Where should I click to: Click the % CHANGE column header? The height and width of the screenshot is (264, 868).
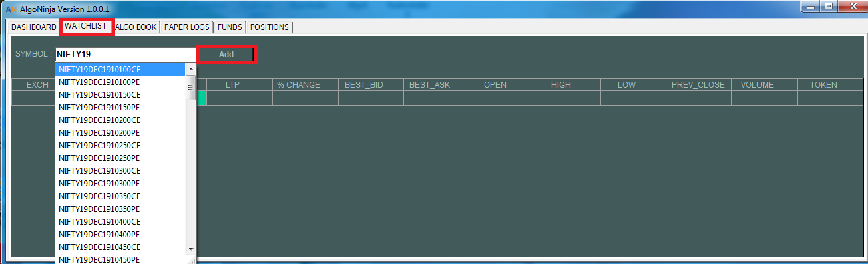[x=299, y=85]
